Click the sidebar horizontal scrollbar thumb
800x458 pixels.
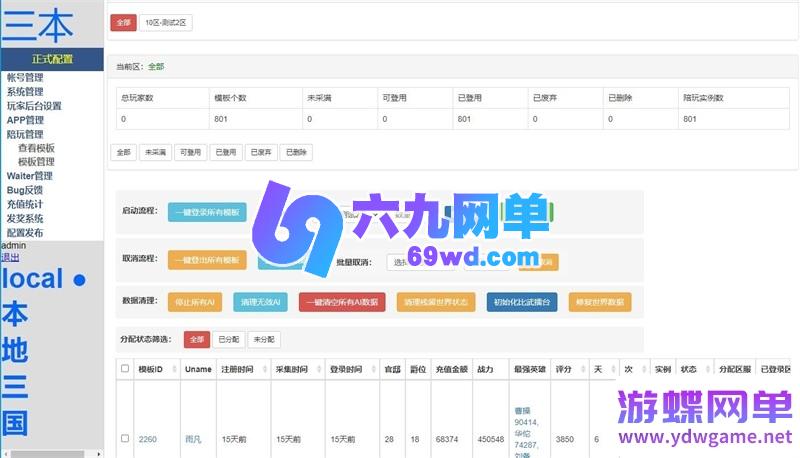[47, 453]
